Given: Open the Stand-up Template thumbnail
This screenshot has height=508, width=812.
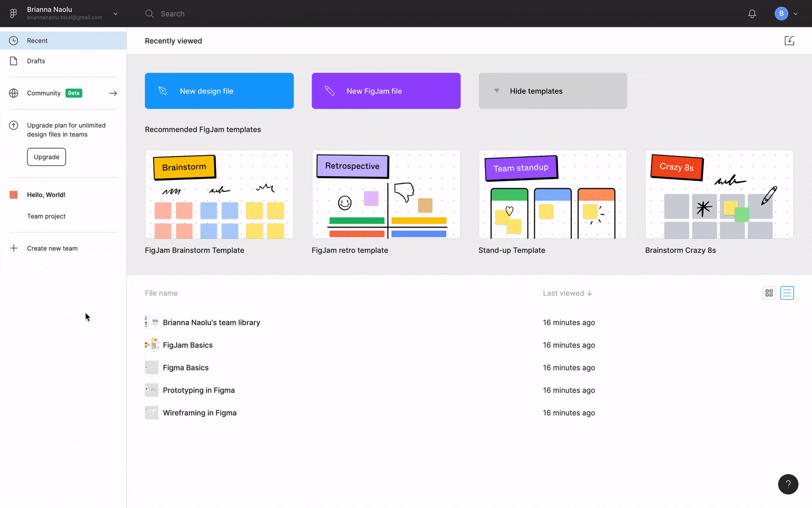Looking at the screenshot, I should click(553, 194).
